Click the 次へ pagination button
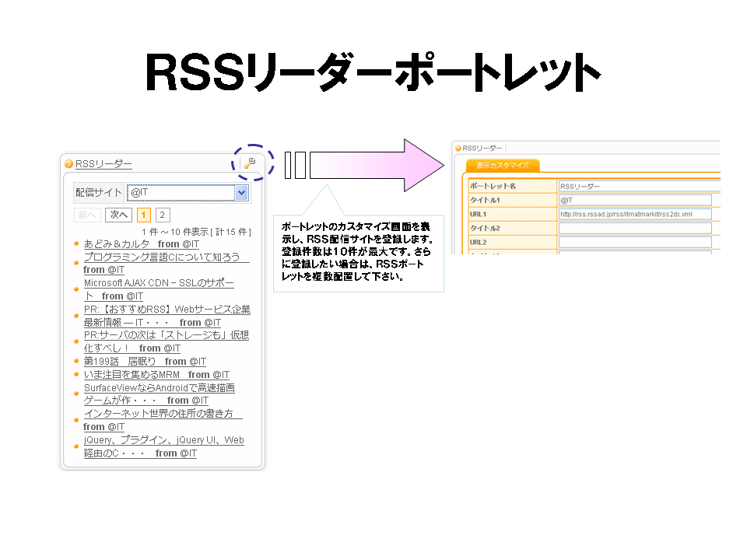The image size is (747, 560). point(118,215)
